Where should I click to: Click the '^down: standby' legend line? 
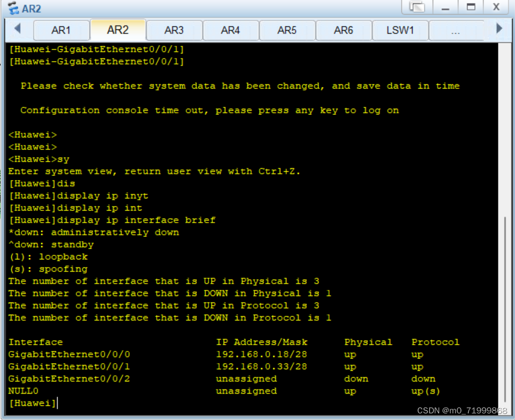51,245
